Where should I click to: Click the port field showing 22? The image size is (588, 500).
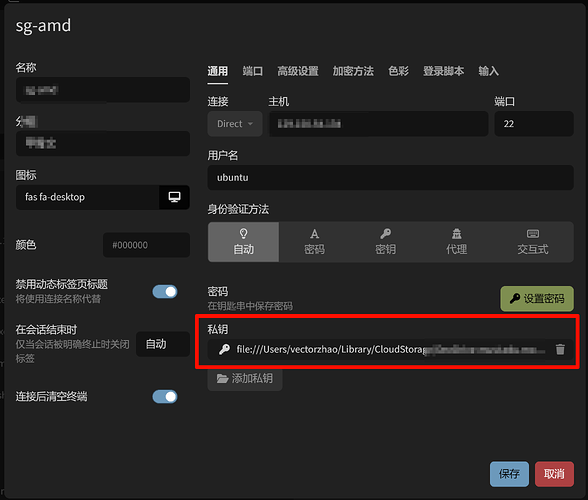pyautogui.click(x=534, y=124)
